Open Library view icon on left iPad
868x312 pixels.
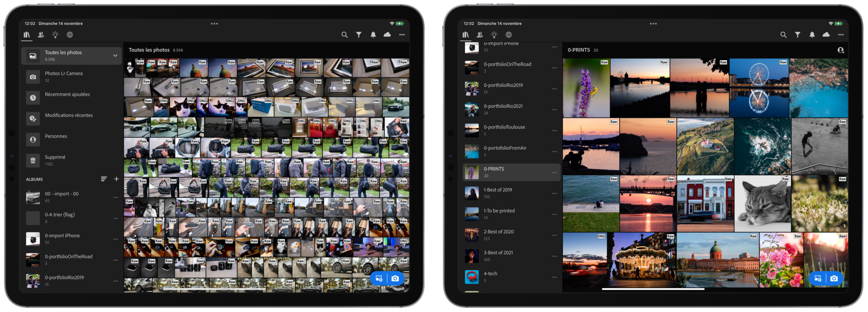point(27,35)
